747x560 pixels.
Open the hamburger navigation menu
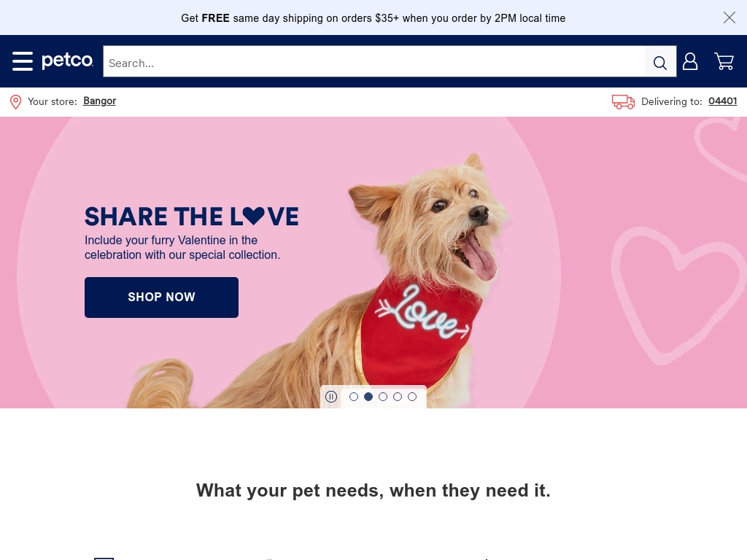point(23,61)
